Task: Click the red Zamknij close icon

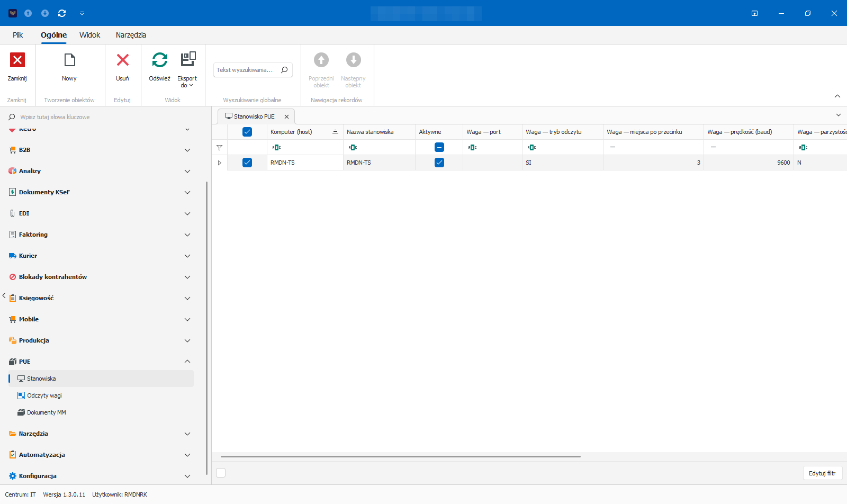Action: pos(17,60)
